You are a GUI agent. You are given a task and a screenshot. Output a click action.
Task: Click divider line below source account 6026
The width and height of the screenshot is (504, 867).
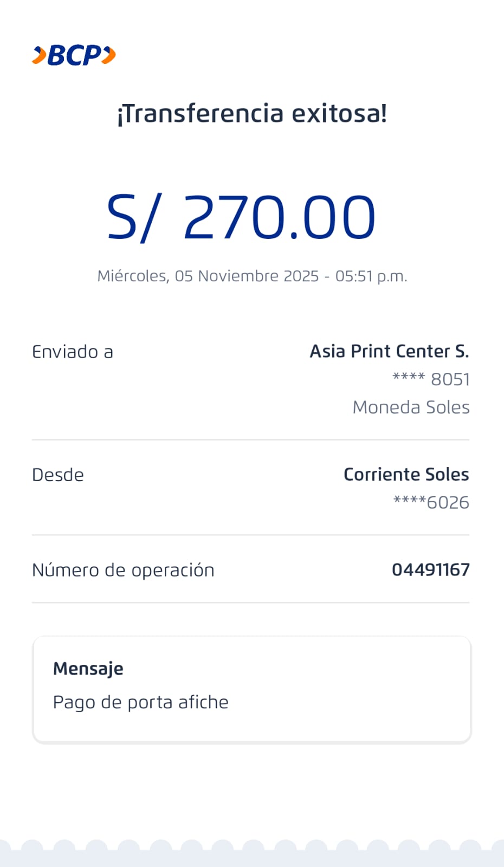click(x=250, y=535)
